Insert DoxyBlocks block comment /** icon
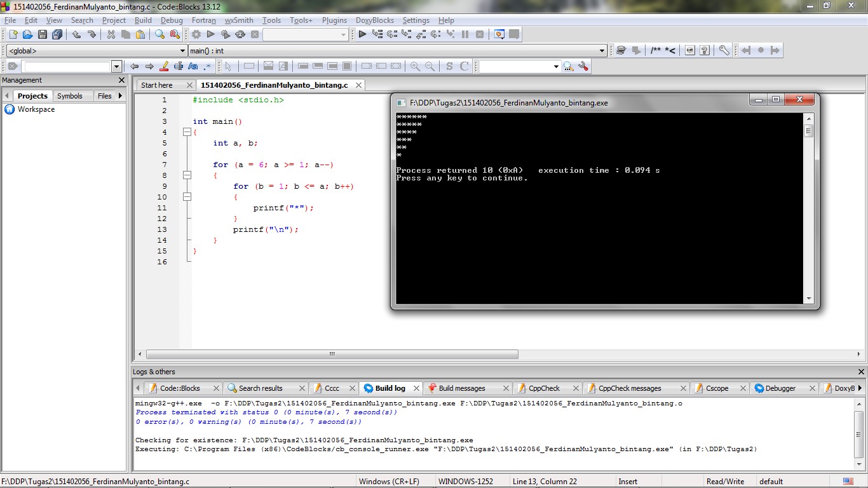Screen dimensions: 868x488 656,50
